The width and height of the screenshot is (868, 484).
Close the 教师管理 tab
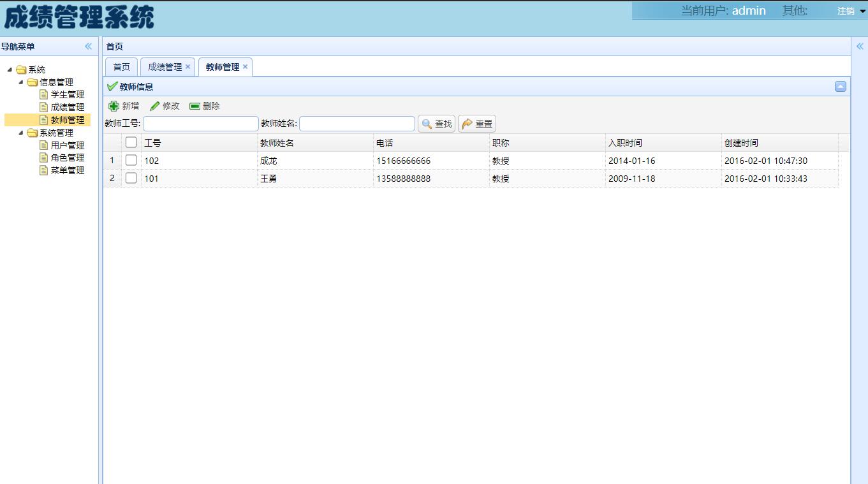[245, 66]
